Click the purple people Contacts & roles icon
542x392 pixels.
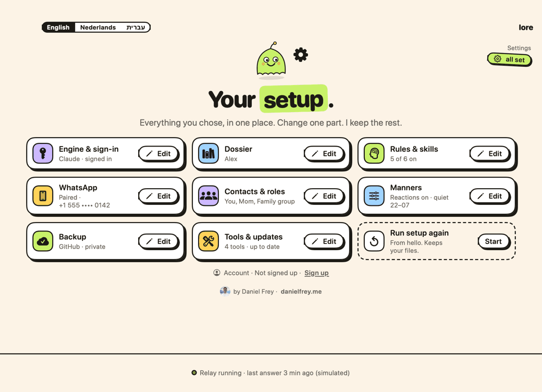click(208, 195)
